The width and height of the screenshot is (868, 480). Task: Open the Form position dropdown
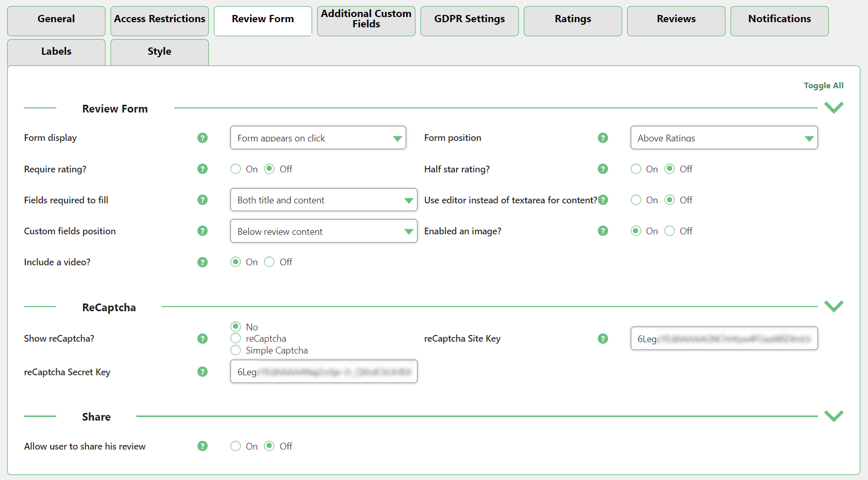(x=723, y=138)
